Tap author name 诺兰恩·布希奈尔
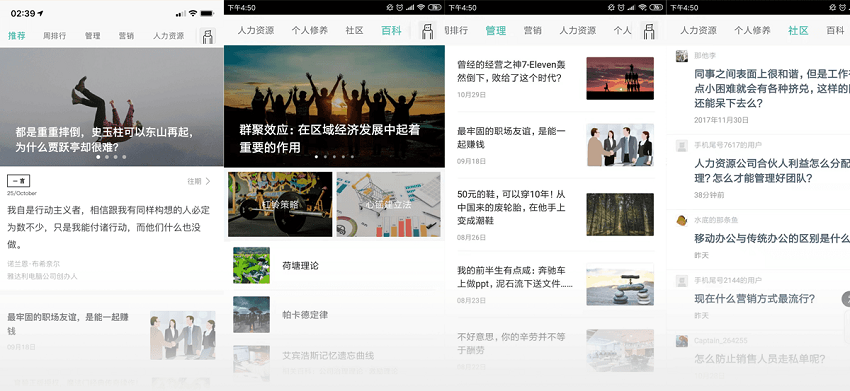This screenshot has height=391, width=850. (34, 264)
